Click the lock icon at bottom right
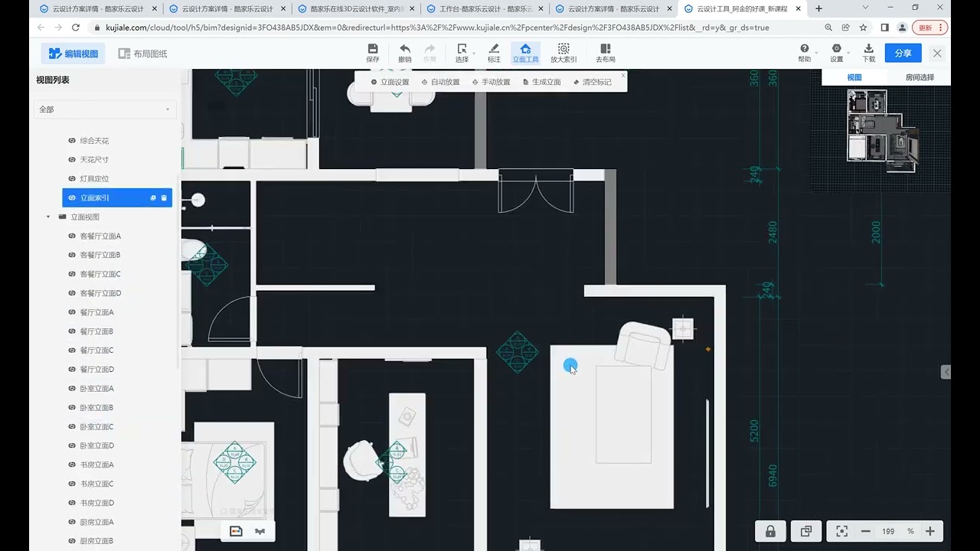Screen dimensions: 980x551 771,531
